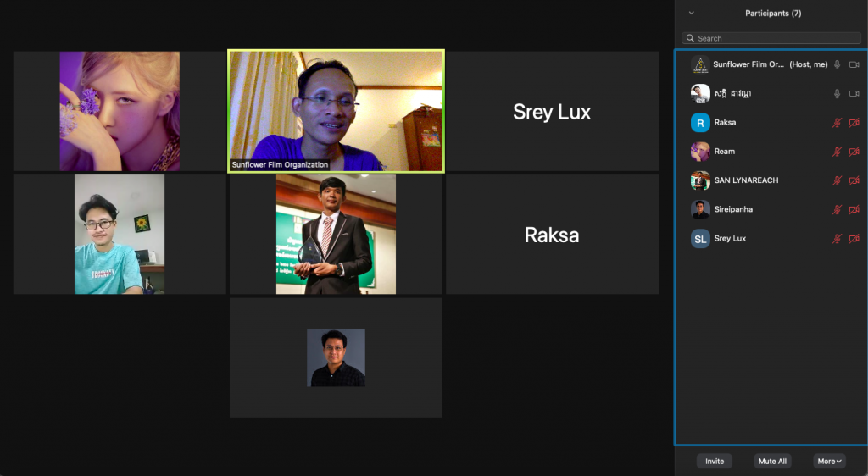The width and height of the screenshot is (868, 476).
Task: Click the Mute All button
Action: click(x=772, y=461)
